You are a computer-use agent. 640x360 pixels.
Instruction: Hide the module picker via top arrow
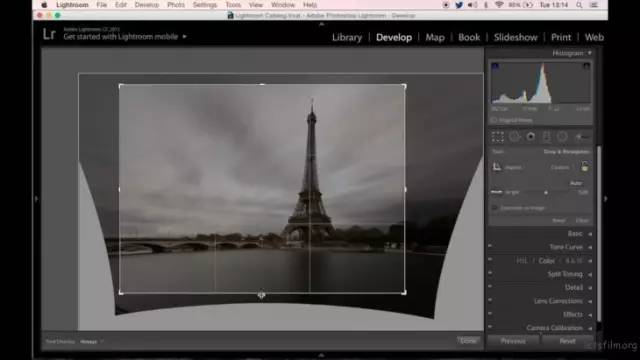tap(322, 24)
